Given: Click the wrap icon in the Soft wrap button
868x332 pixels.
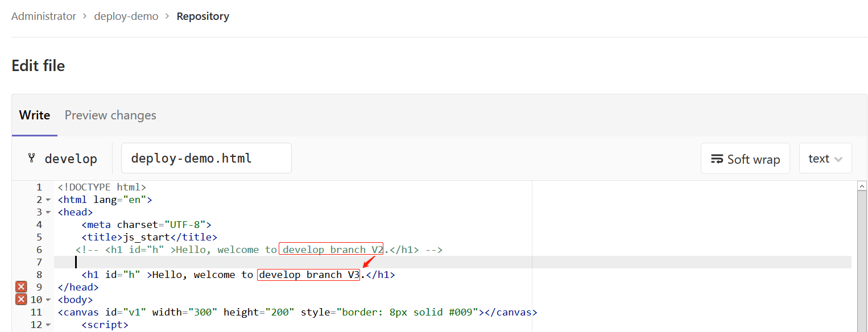Looking at the screenshot, I should coord(717,159).
